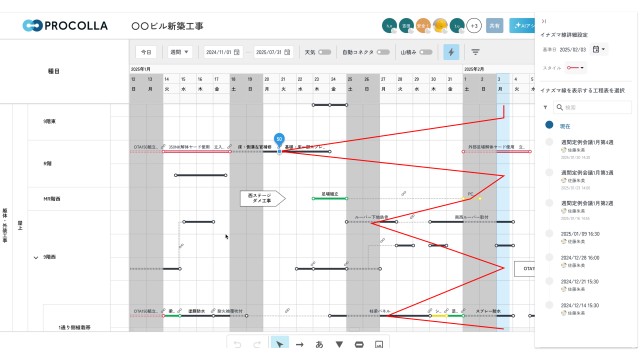Open calendar icon in the 2024/11/01 start date field

(x=236, y=52)
